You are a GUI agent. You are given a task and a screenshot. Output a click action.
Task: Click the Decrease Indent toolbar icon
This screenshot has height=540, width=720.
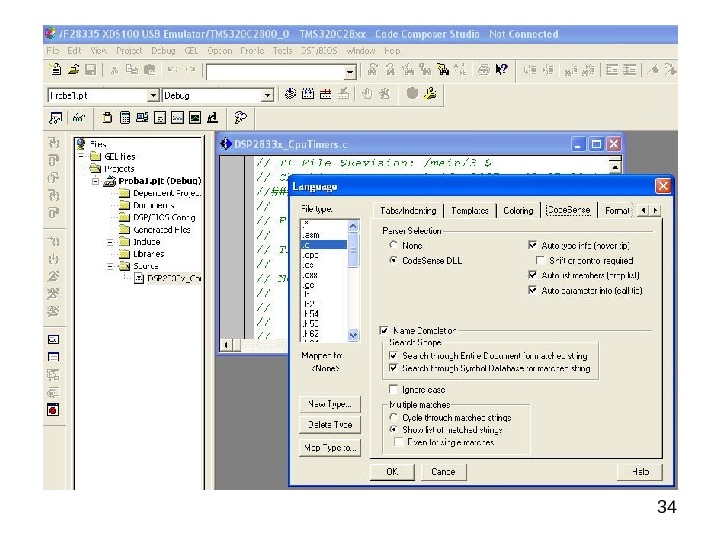click(612, 70)
